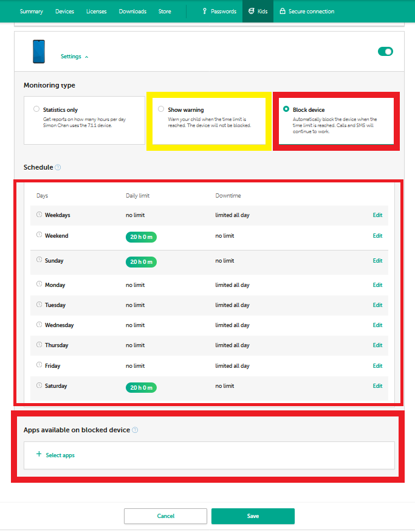The image size is (415, 532).
Task: Toggle device monitoring switch off
Action: (x=385, y=51)
